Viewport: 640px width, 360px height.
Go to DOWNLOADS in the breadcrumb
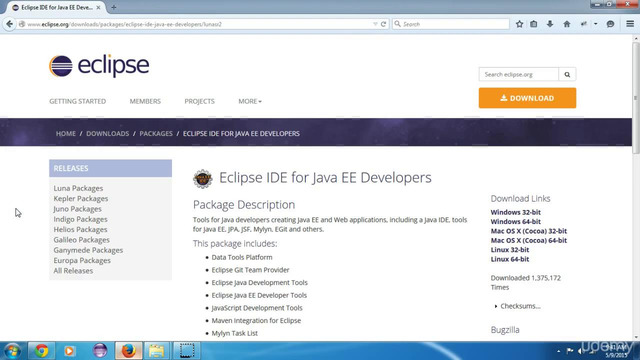coord(107,133)
